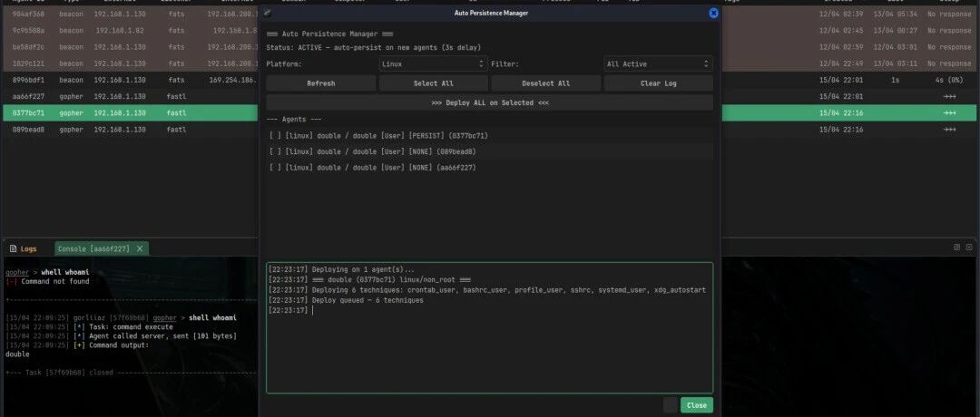This screenshot has height=417, width=980.
Task: Click the 'Status: ACTIVE' line in dialog
Action: coord(374,47)
